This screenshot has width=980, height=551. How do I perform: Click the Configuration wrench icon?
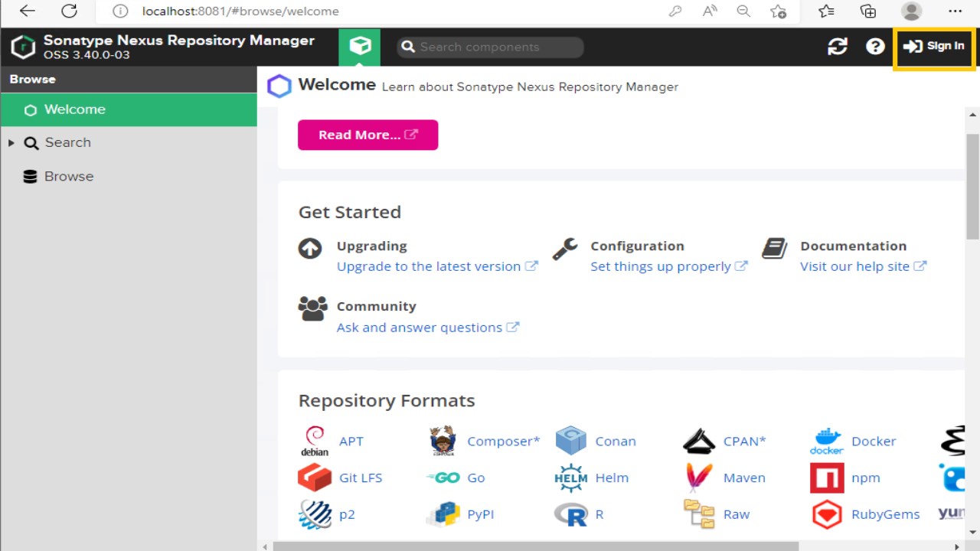tap(565, 249)
